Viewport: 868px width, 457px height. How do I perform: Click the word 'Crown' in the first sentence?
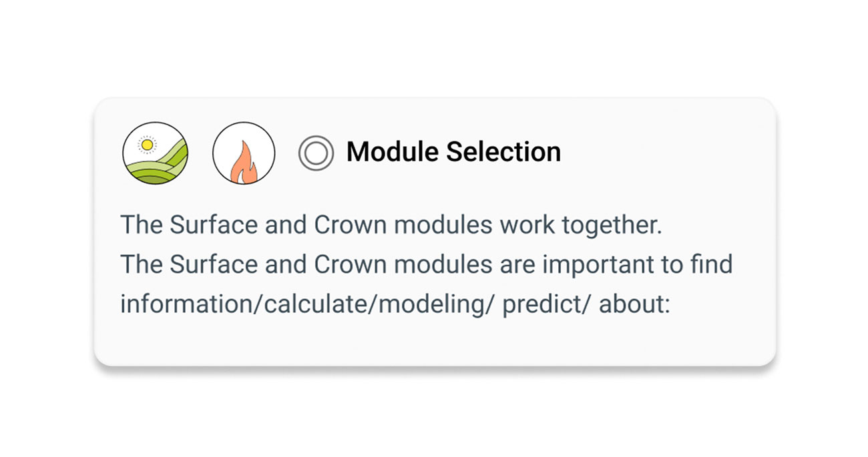351,225
